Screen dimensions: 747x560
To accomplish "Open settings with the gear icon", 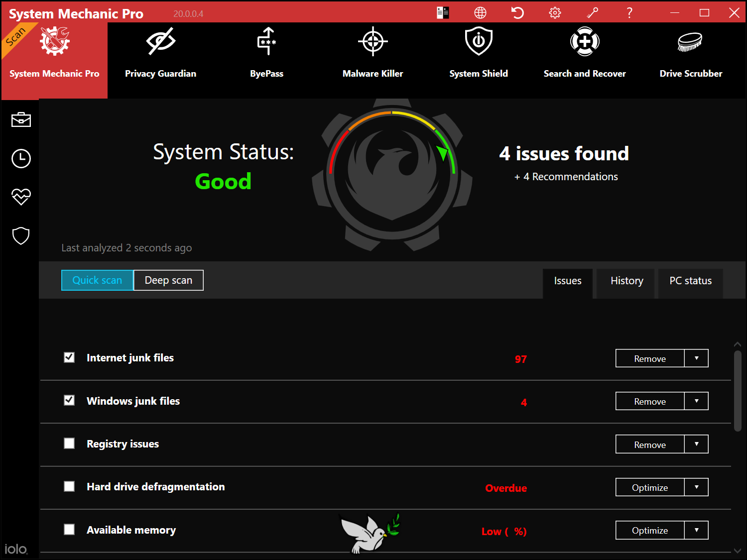I will click(555, 13).
